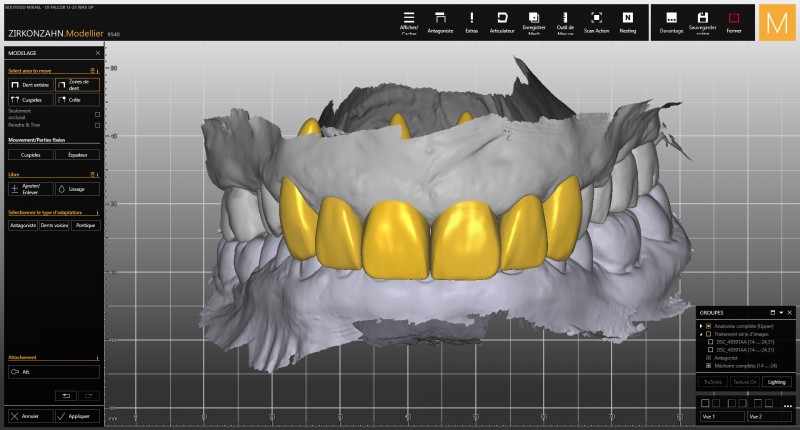Click info icon beside Attachement heading

coord(97,358)
